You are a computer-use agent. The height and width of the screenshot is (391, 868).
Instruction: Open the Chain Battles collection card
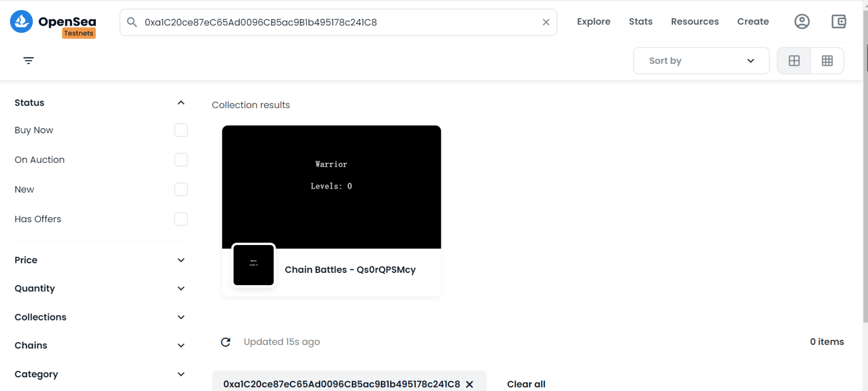pos(331,210)
